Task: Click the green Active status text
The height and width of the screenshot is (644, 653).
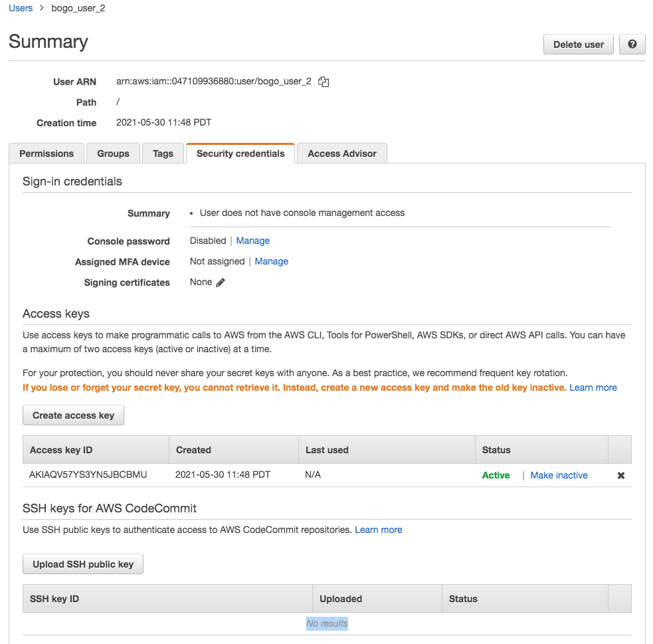Action: pos(496,475)
